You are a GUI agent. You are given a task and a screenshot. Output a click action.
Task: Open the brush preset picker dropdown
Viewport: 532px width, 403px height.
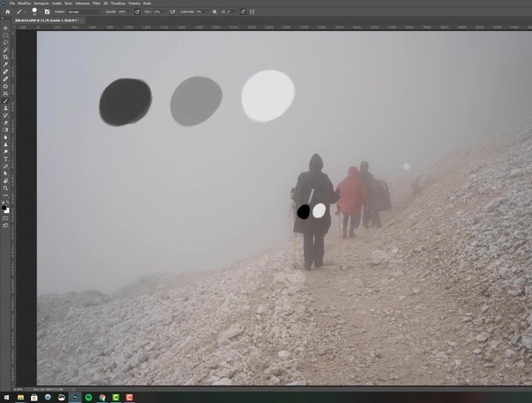[x=35, y=12]
